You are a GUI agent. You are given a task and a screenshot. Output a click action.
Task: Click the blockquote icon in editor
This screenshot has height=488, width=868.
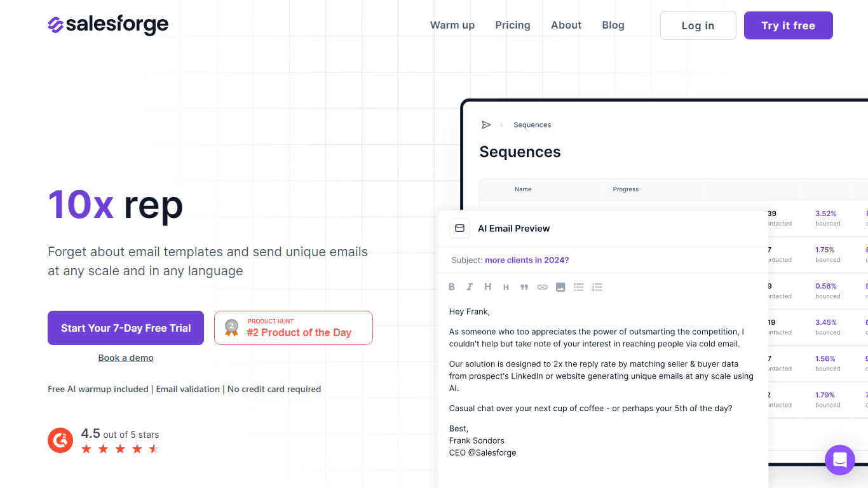pyautogui.click(x=524, y=287)
